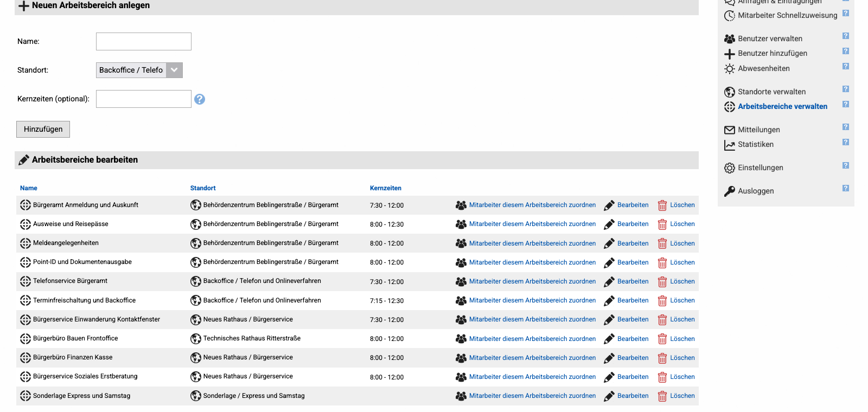This screenshot has height=412, width=868.
Task: Click the trash icon for Bürgerservice Einwanderung Kontaktfenster
Action: click(662, 320)
